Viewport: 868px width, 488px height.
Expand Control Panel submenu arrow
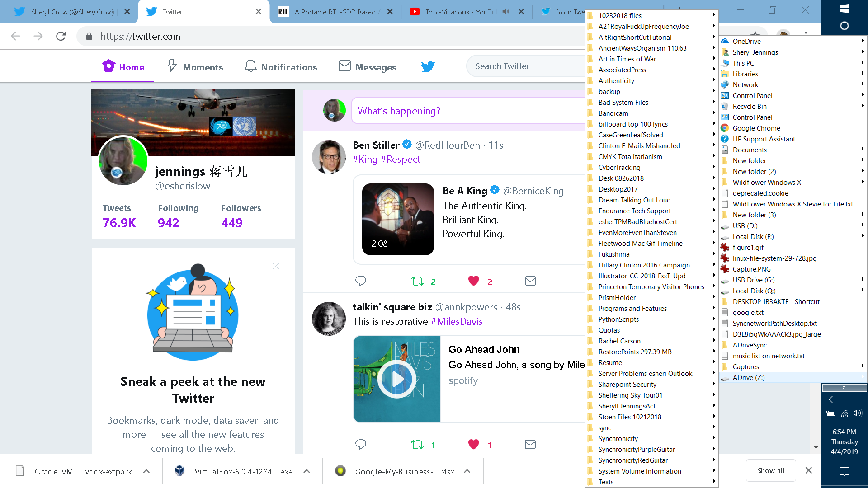(x=863, y=95)
